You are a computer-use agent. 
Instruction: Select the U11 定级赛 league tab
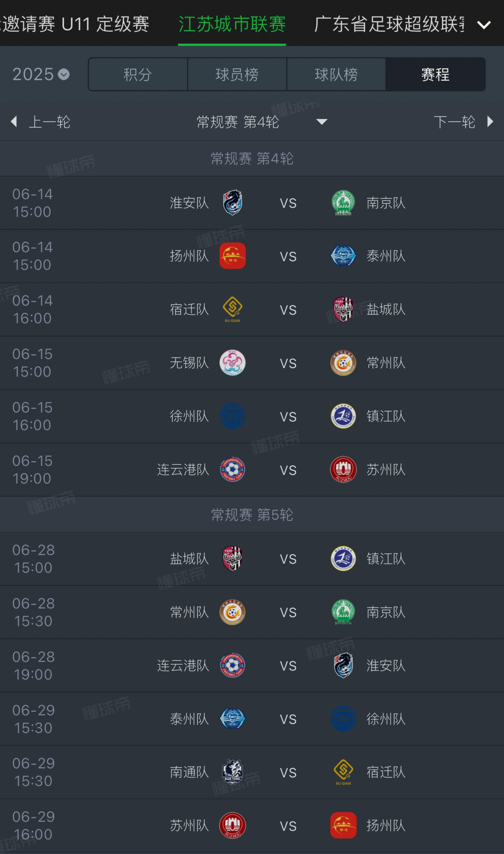coord(105,24)
